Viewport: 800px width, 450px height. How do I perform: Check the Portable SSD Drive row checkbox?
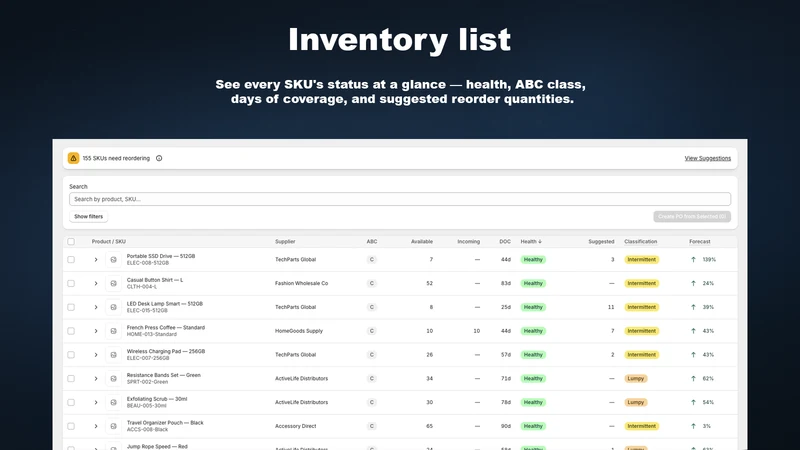tap(71, 260)
